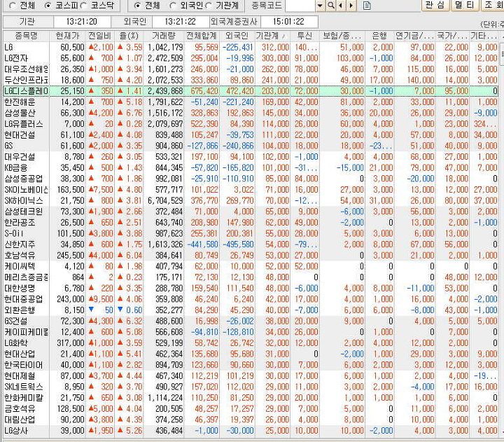Sort by 은행 column header
504x442 pixels.
[x=379, y=36]
